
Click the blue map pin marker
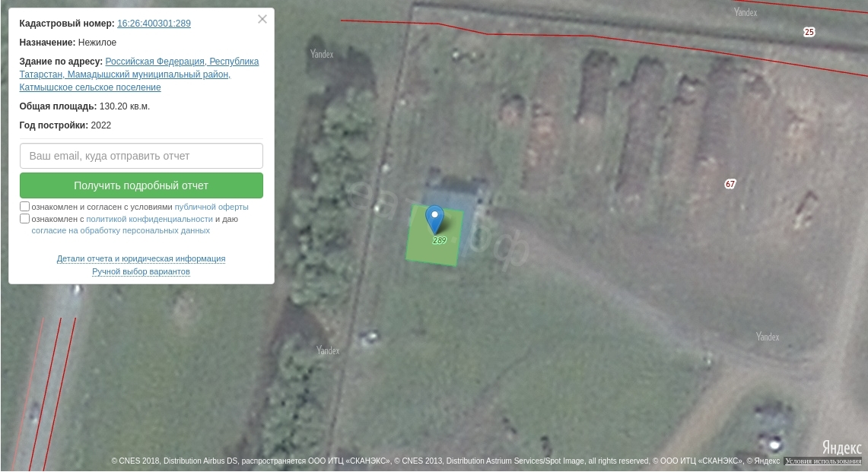click(x=434, y=219)
